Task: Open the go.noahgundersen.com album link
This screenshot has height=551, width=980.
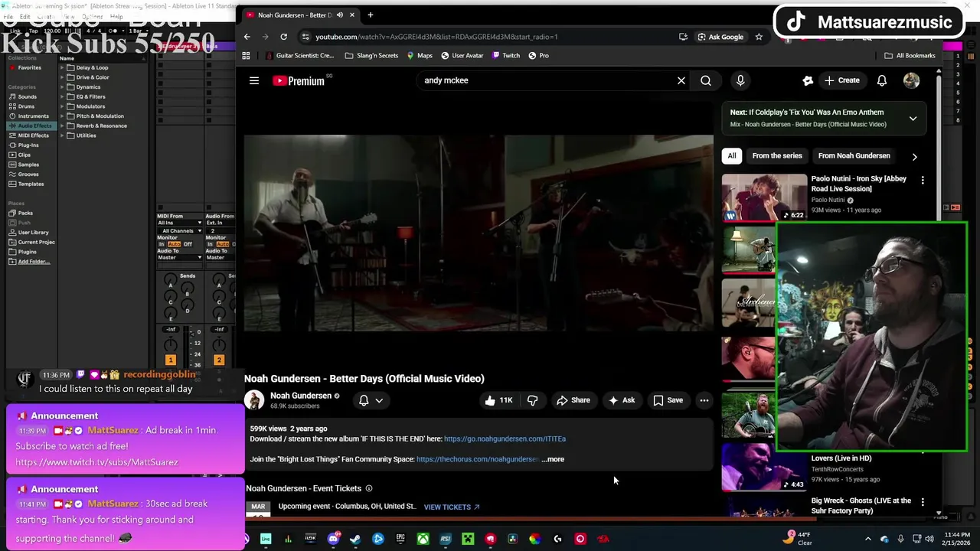Action: coord(505,439)
